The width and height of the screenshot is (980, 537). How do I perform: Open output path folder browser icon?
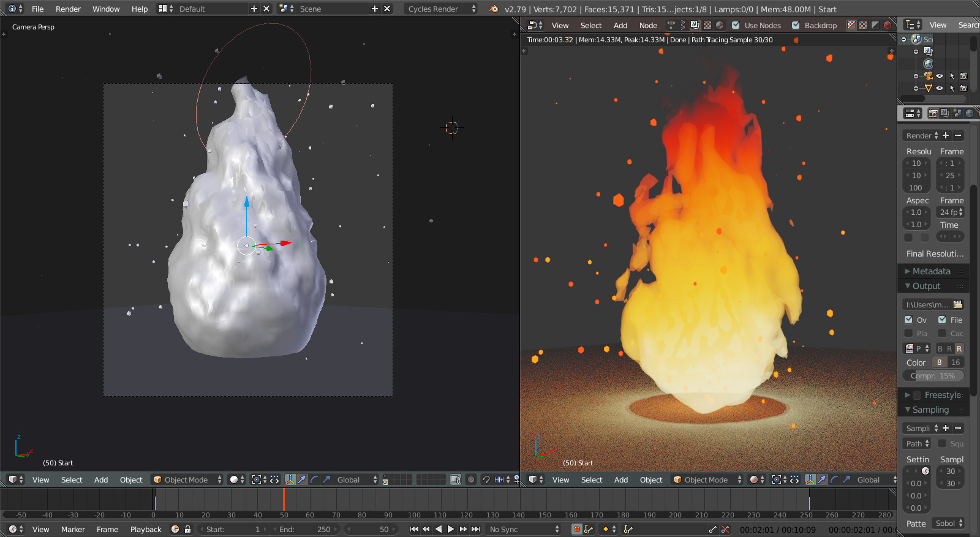pos(958,304)
